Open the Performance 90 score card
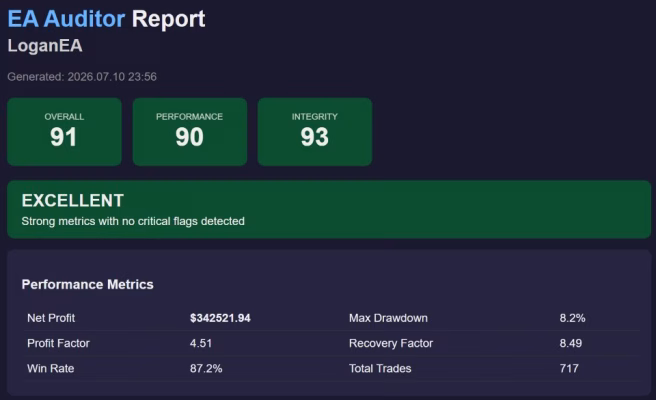 (190, 132)
